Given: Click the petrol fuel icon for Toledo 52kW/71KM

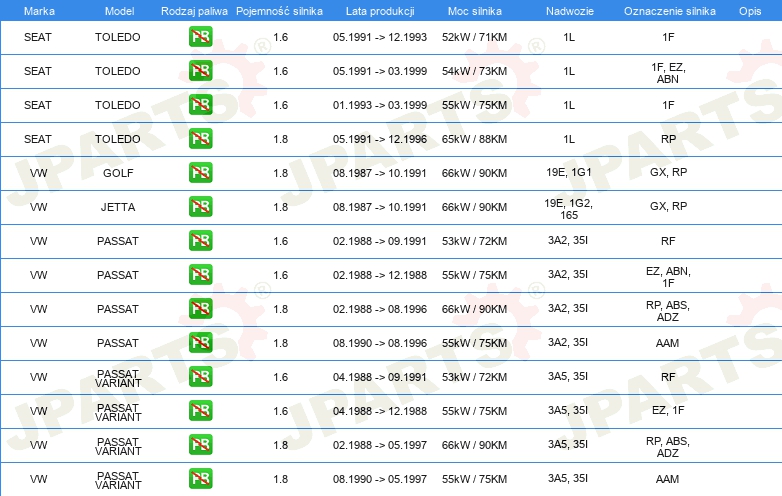Looking at the screenshot, I should [x=200, y=37].
